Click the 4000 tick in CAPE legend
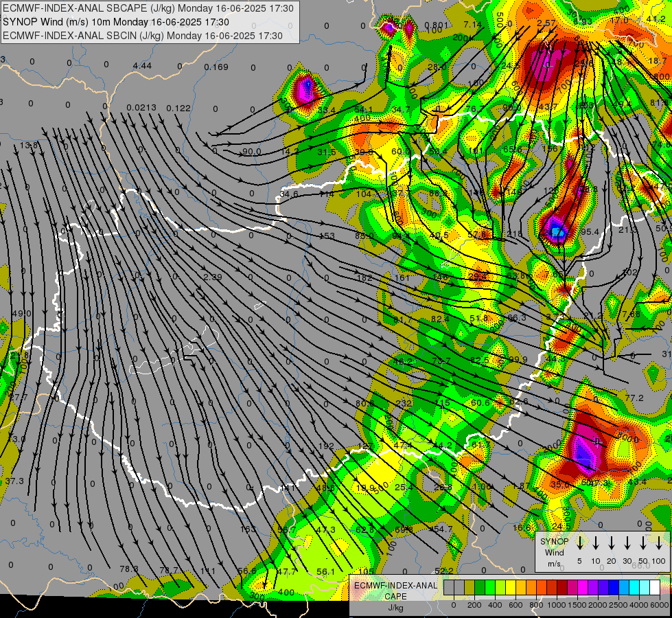The image size is (672, 618). click(639, 605)
